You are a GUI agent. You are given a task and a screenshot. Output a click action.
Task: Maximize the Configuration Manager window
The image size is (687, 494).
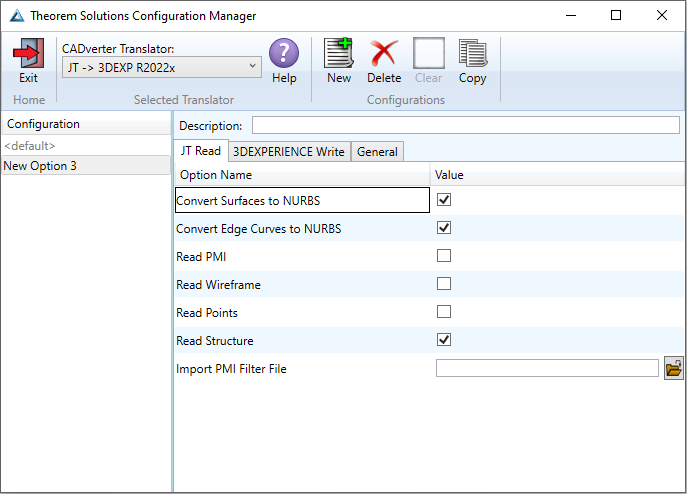tap(616, 15)
